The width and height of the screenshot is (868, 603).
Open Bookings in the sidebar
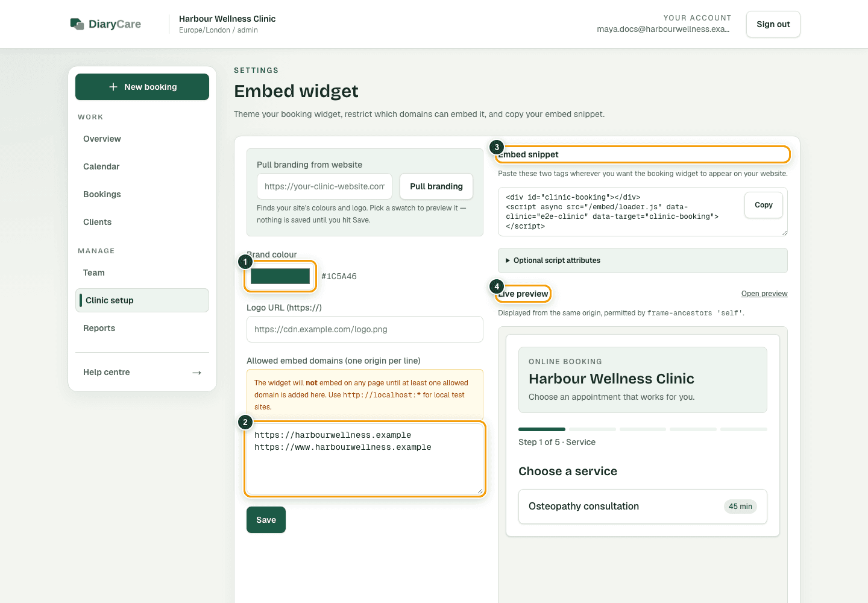pos(142,194)
